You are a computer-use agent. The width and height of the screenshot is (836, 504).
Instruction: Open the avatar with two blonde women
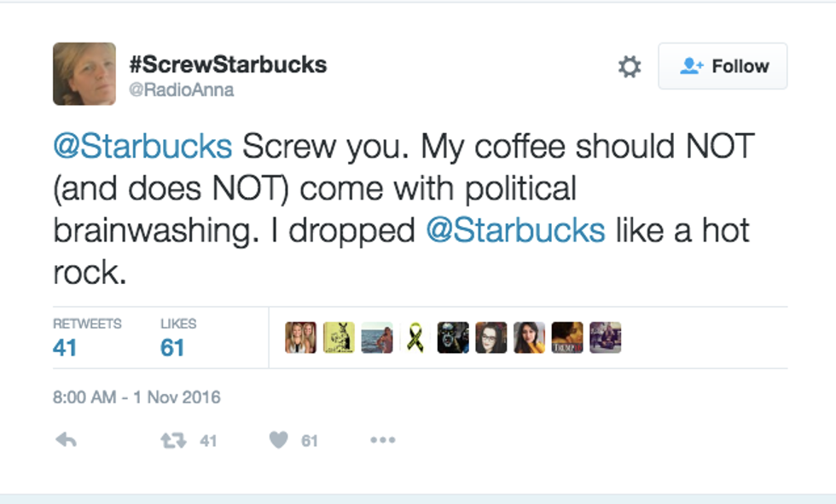pyautogui.click(x=300, y=338)
